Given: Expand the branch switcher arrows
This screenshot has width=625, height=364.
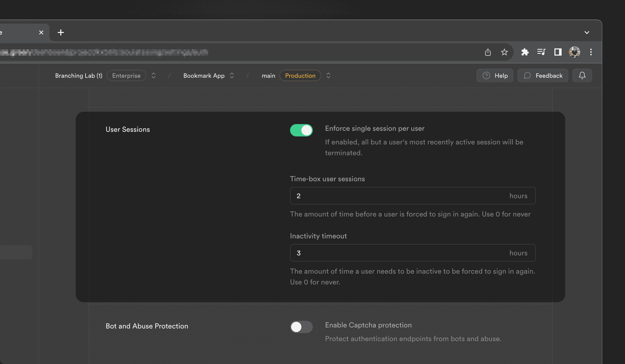Looking at the screenshot, I should point(328,76).
